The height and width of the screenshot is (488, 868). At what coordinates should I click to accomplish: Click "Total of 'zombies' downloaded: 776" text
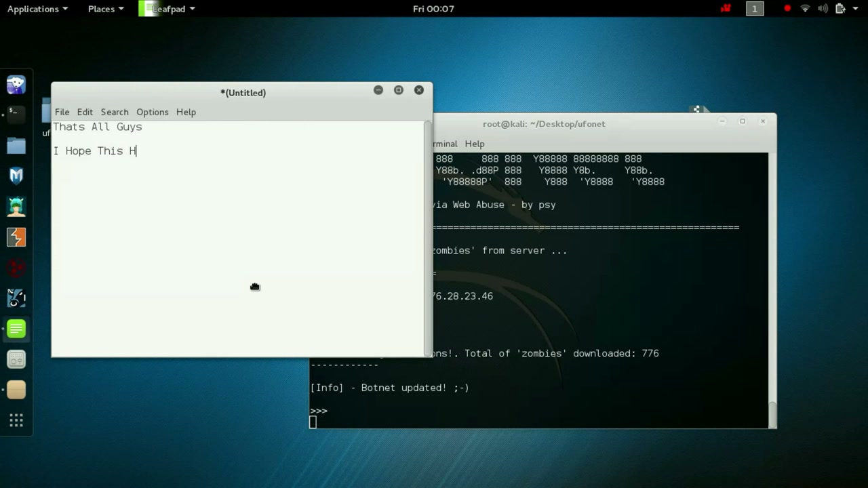point(561,353)
